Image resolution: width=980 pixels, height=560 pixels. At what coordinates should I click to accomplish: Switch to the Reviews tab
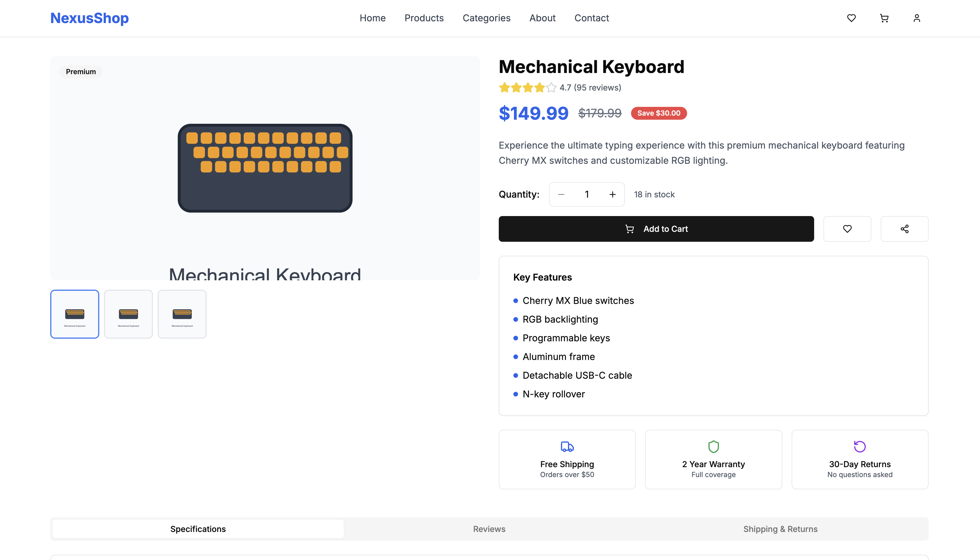coord(489,529)
